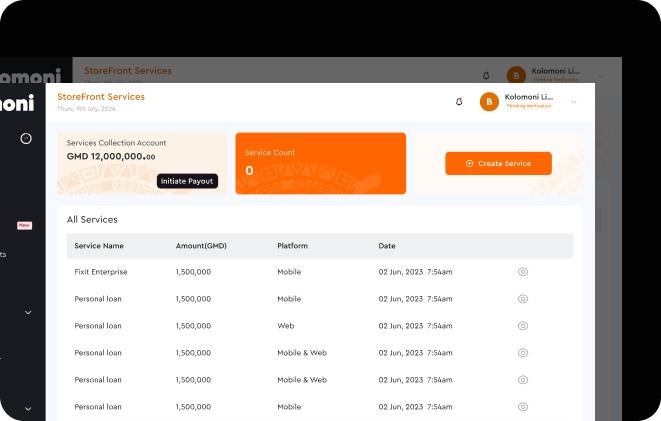Click the Service Count card
This screenshot has width=661, height=421.
click(x=321, y=164)
